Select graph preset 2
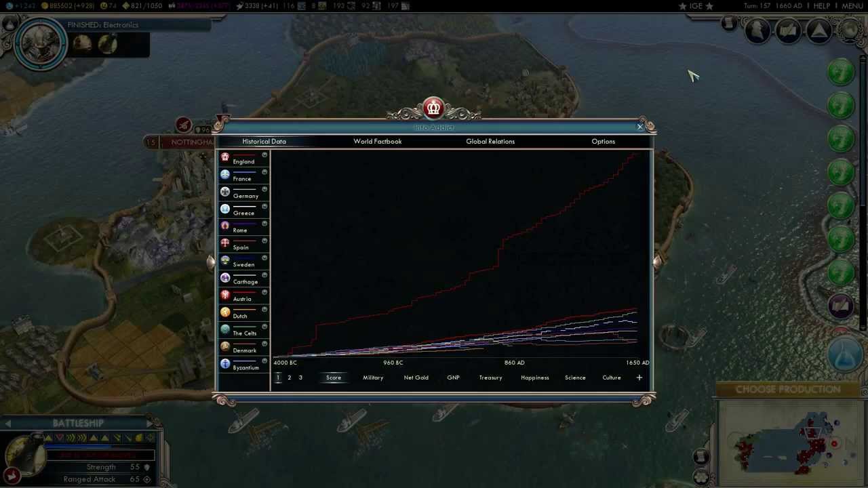Viewport: 868px width, 488px height. (x=289, y=378)
